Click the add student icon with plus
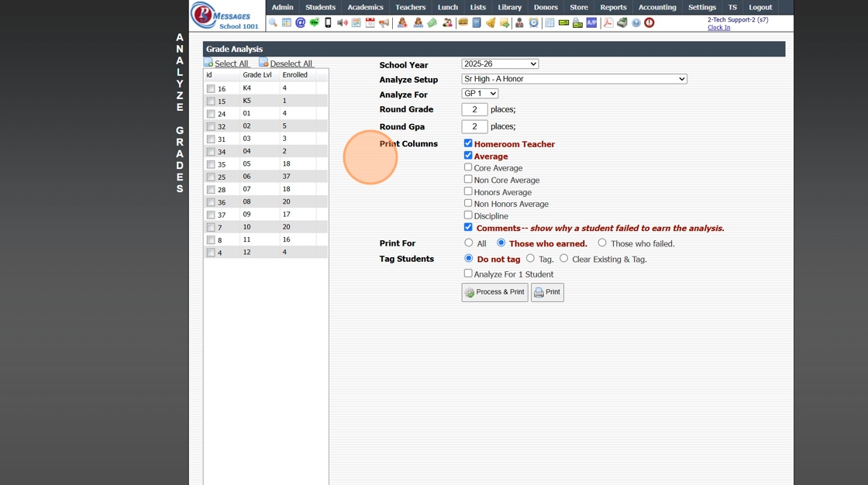 pos(402,22)
